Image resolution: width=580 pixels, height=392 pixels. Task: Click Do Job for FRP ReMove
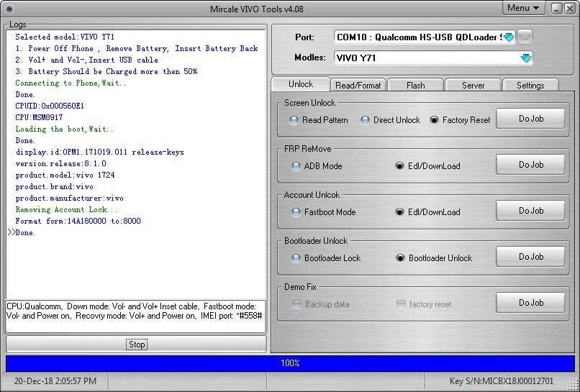[530, 165]
